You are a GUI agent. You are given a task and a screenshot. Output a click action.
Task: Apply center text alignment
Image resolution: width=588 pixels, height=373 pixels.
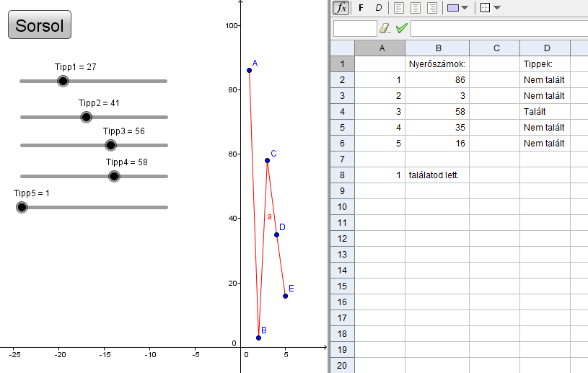pos(416,8)
